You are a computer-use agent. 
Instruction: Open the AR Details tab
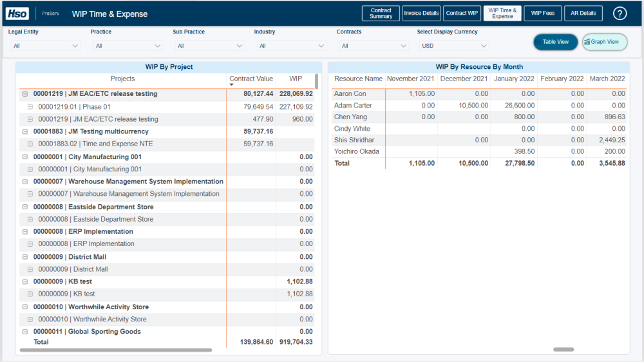(583, 14)
